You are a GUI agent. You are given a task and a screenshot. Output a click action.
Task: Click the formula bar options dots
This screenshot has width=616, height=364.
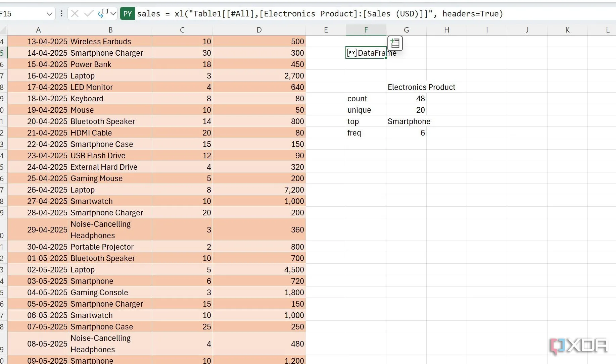point(61,13)
